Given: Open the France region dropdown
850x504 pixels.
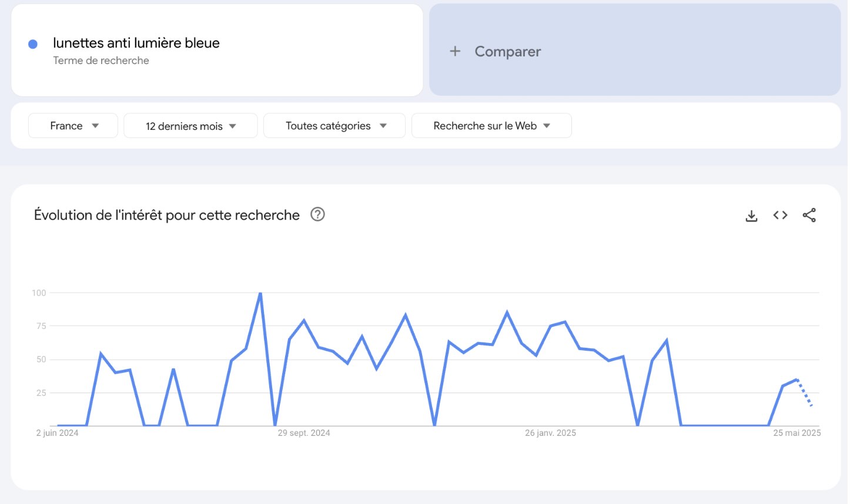Looking at the screenshot, I should 73,126.
